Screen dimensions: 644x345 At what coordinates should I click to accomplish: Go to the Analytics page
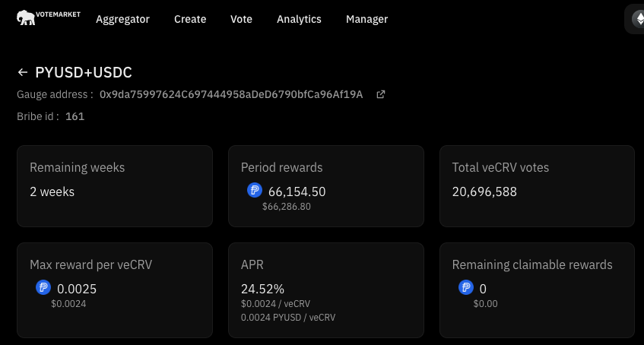click(x=299, y=19)
